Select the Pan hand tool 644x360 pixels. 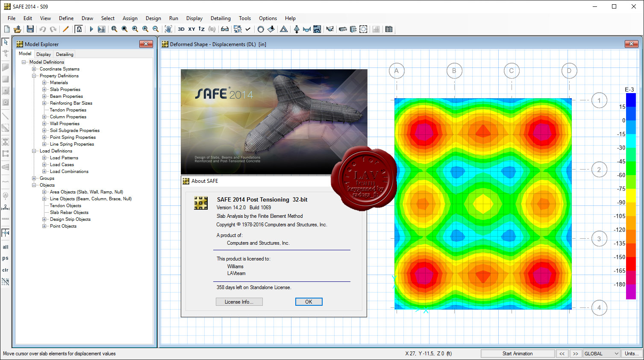point(168,29)
